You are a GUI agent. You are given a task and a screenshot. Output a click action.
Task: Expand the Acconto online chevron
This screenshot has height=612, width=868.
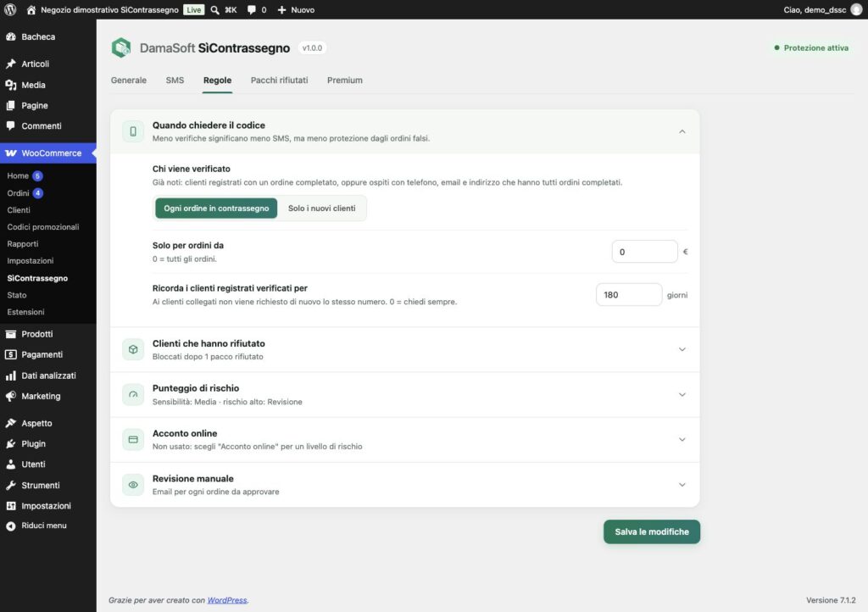pyautogui.click(x=682, y=439)
